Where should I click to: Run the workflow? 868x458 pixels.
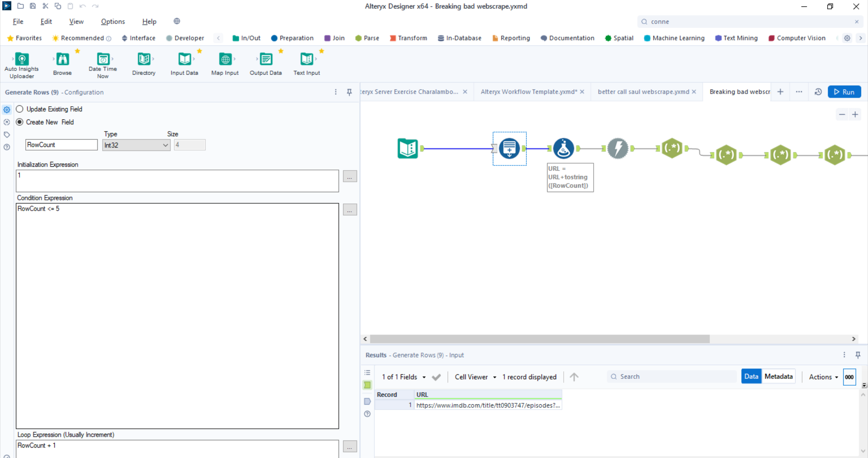click(x=844, y=92)
